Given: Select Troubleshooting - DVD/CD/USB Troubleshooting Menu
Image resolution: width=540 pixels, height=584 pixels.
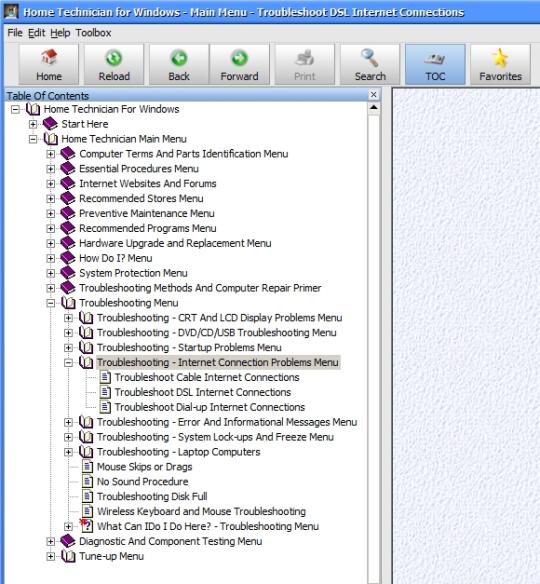Looking at the screenshot, I should pyautogui.click(x=216, y=333).
